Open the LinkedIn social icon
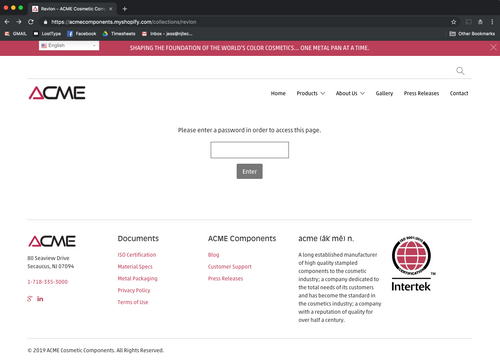Viewport: 500px width, 360px height. (x=40, y=299)
